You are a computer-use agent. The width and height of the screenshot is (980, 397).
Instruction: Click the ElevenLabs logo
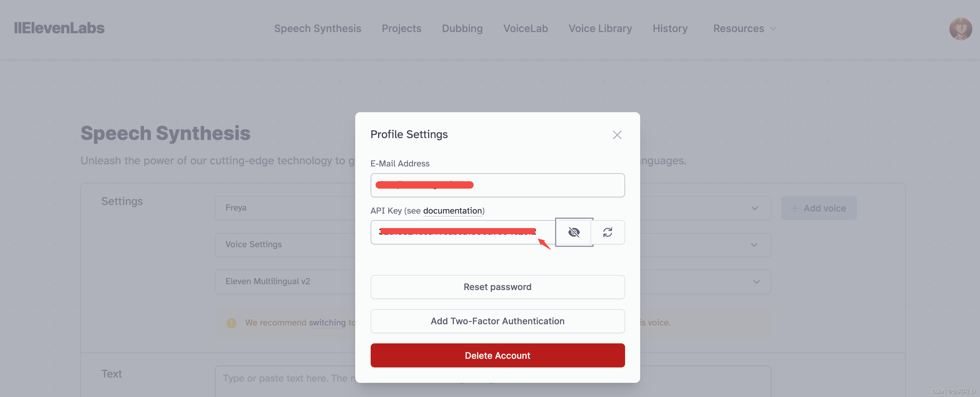(59, 28)
